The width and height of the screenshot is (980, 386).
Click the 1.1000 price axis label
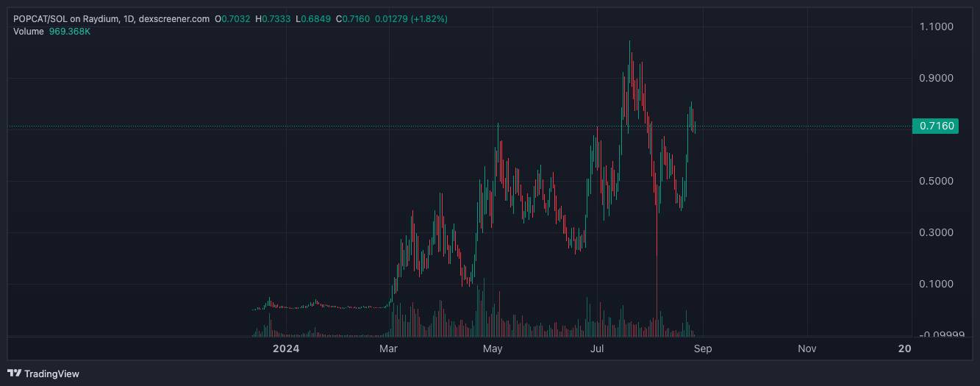[x=936, y=26]
